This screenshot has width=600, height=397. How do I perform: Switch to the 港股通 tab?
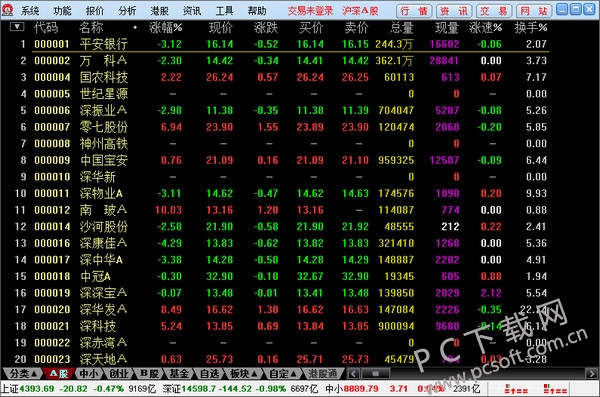[322, 373]
